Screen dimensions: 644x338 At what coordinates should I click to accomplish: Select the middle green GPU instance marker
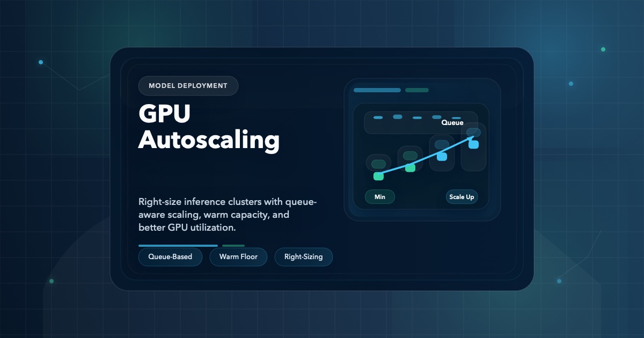coord(409,167)
